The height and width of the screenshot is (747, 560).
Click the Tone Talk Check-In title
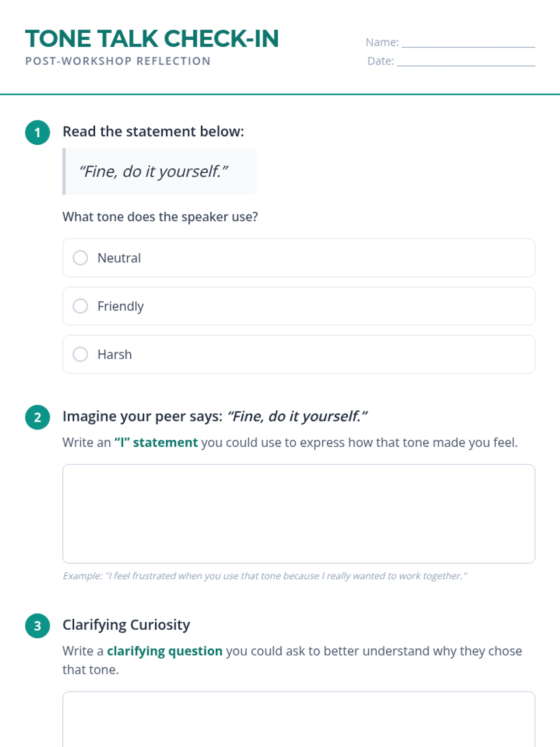[x=152, y=39]
